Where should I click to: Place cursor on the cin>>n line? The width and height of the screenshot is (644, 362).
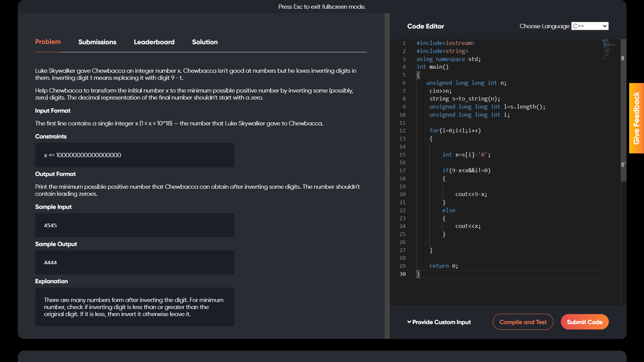coord(440,91)
